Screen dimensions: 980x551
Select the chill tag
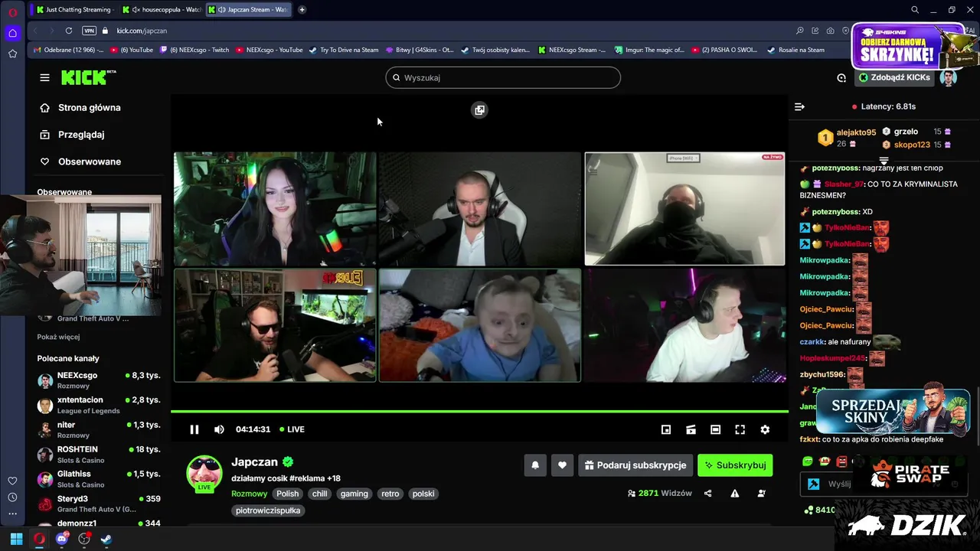tap(320, 494)
